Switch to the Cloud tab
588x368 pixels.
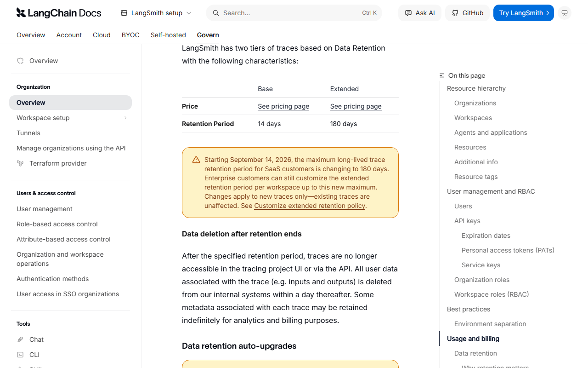click(102, 35)
